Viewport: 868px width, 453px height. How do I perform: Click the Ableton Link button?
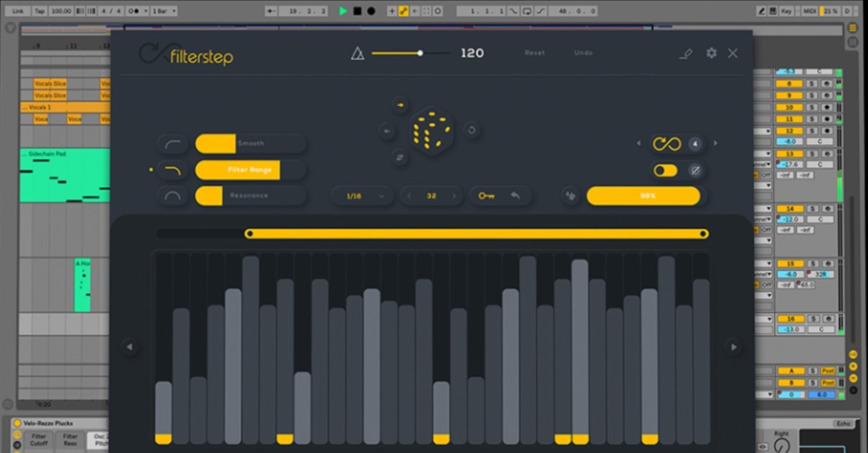point(18,11)
